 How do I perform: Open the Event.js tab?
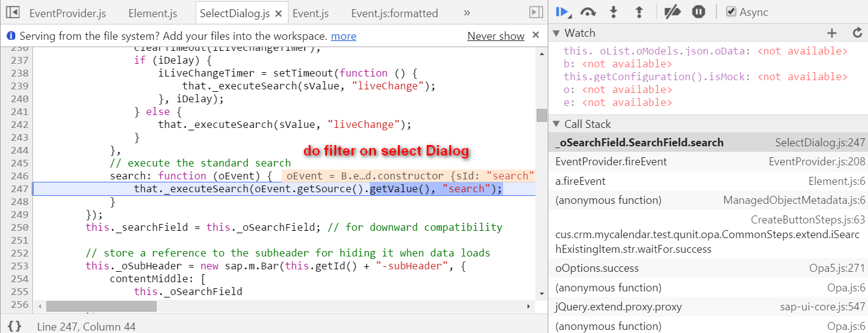(311, 13)
